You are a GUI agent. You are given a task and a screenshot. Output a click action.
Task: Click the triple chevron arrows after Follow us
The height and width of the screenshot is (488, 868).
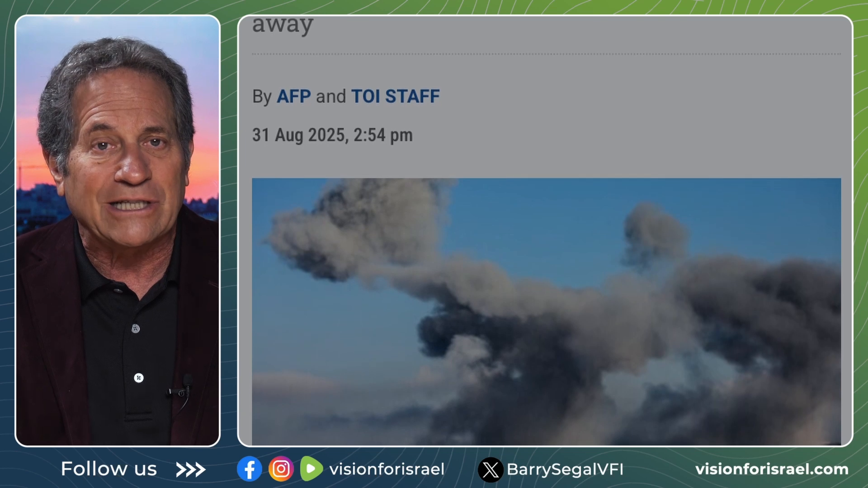point(190,470)
